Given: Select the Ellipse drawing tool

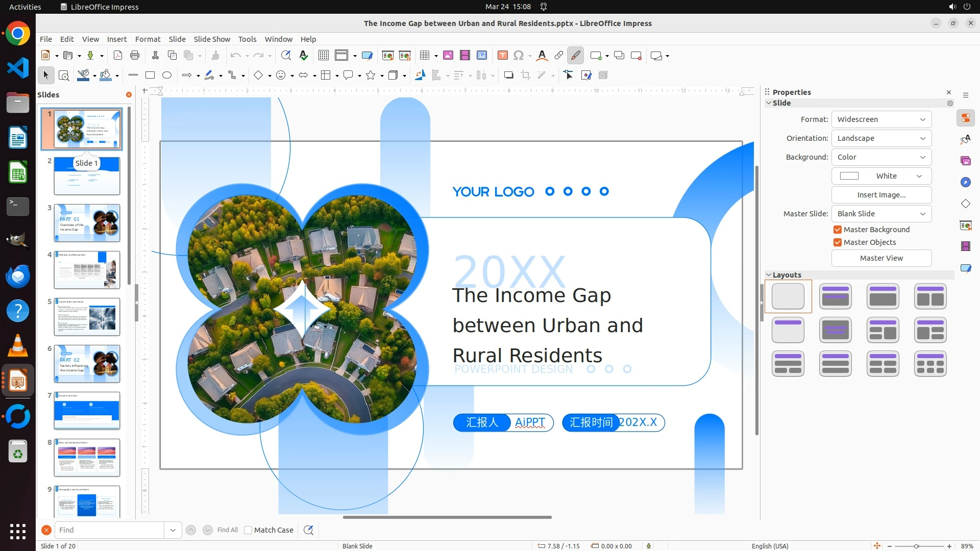Looking at the screenshot, I should (x=167, y=76).
